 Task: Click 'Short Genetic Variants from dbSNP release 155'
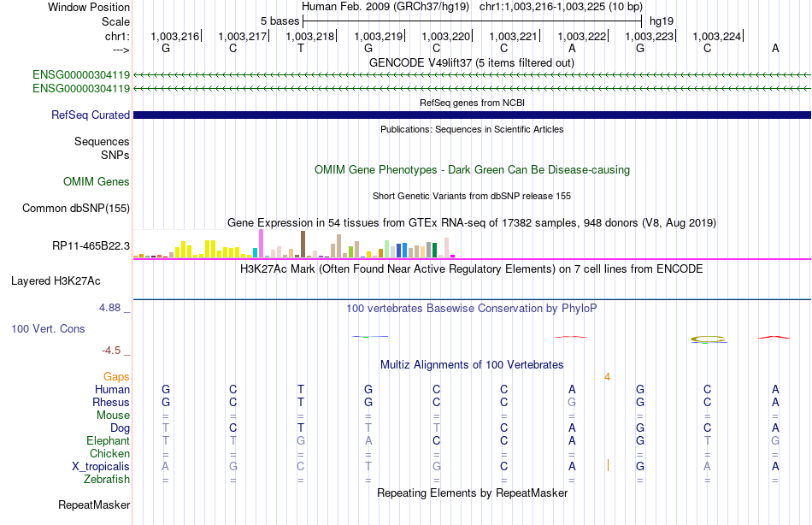click(472, 196)
